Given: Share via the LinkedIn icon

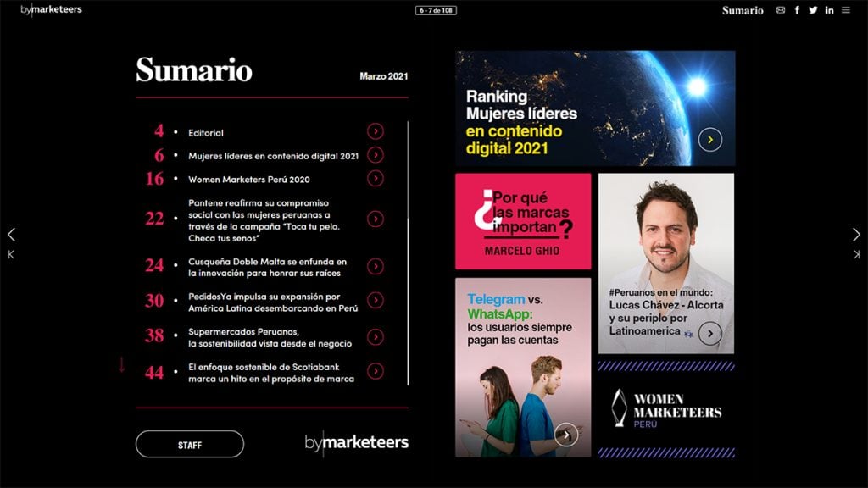Looking at the screenshot, I should click(829, 10).
